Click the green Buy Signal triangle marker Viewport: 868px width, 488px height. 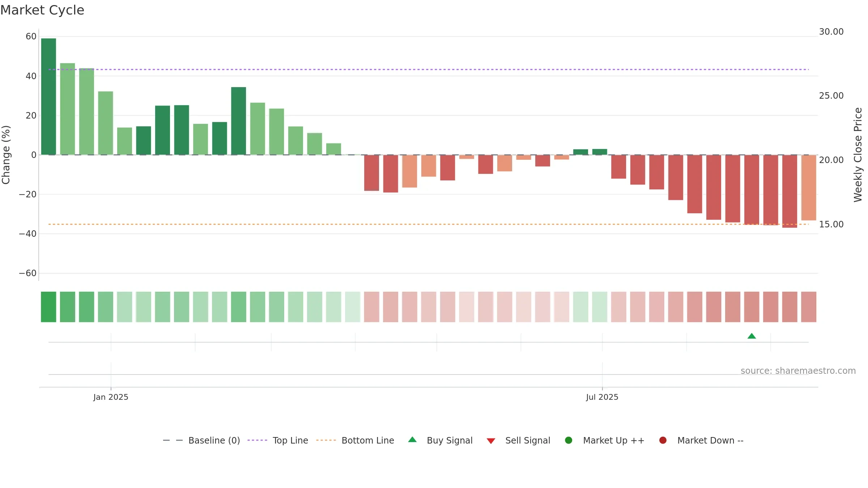click(x=752, y=336)
